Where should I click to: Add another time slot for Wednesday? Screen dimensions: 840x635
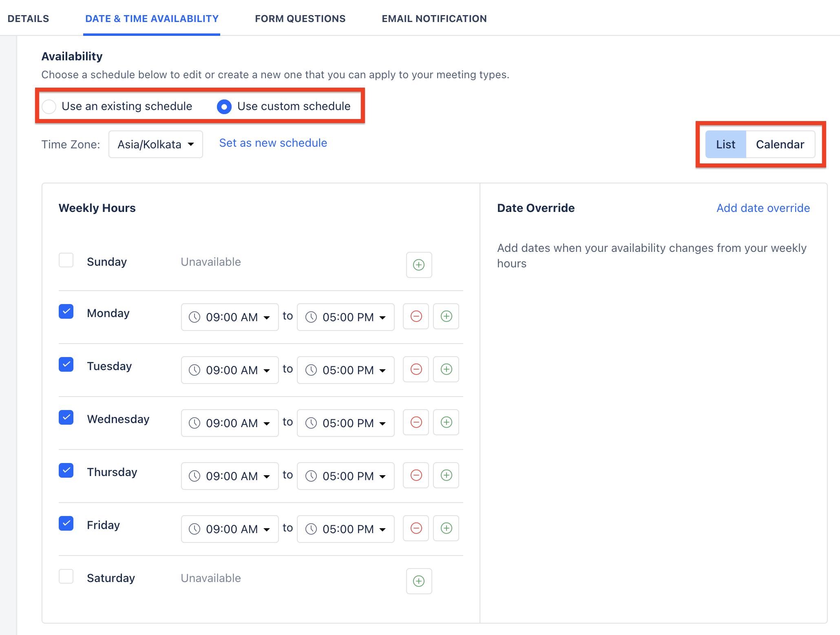(x=446, y=422)
